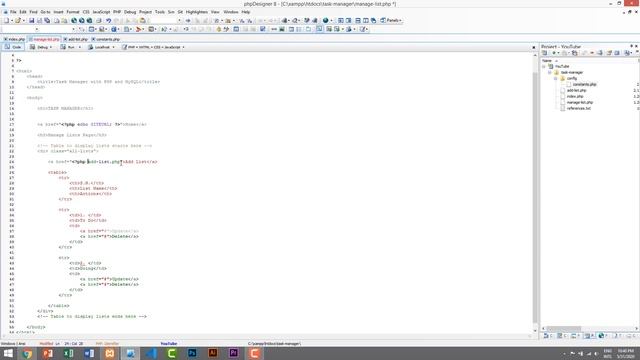Select add-list.php in the project tree
640x360 pixels.
pyautogui.click(x=576, y=91)
